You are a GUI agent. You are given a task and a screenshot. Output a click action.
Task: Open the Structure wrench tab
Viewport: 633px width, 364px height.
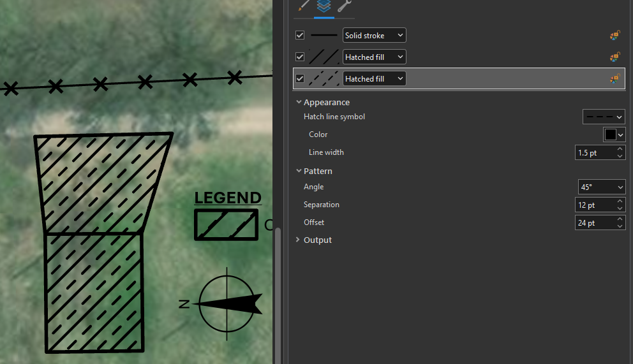click(345, 6)
